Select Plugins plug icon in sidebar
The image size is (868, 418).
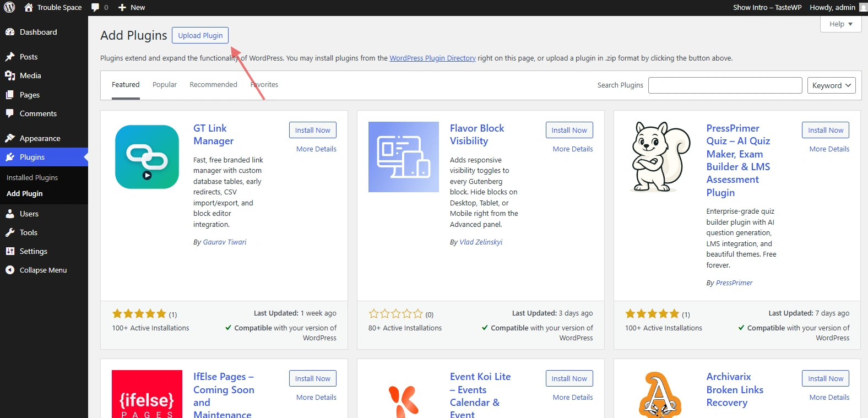click(10, 157)
